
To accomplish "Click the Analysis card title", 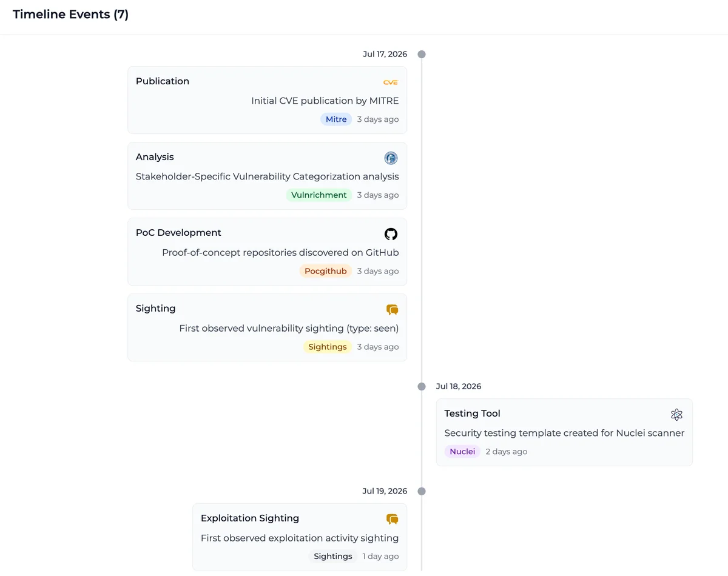I will [x=155, y=157].
